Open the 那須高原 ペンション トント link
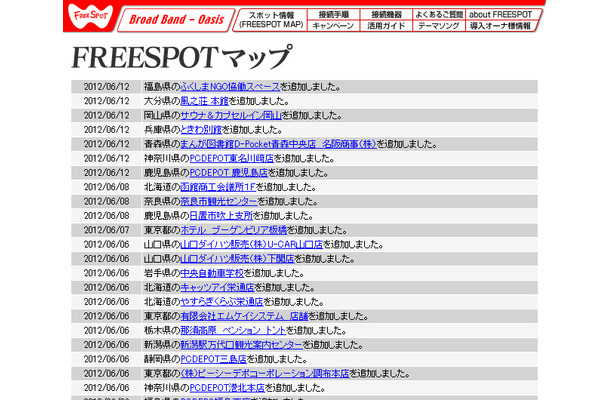610x400 pixels. (x=233, y=332)
